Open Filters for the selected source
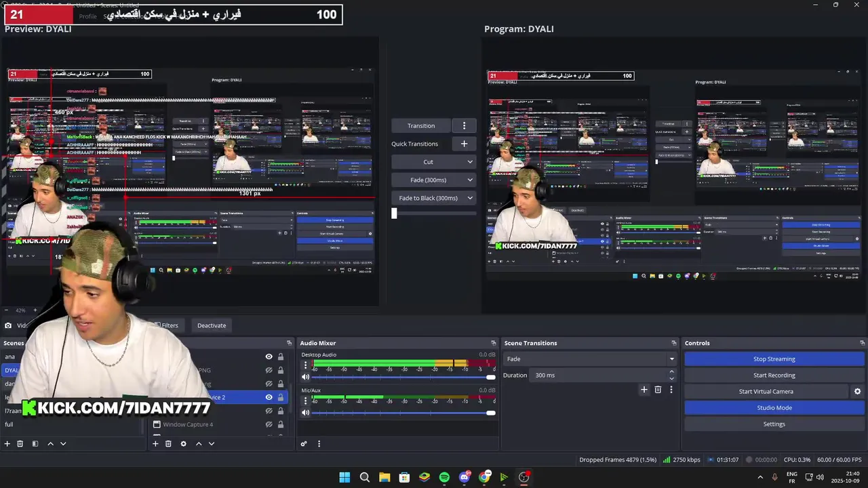This screenshot has height=488, width=868. pyautogui.click(x=166, y=325)
